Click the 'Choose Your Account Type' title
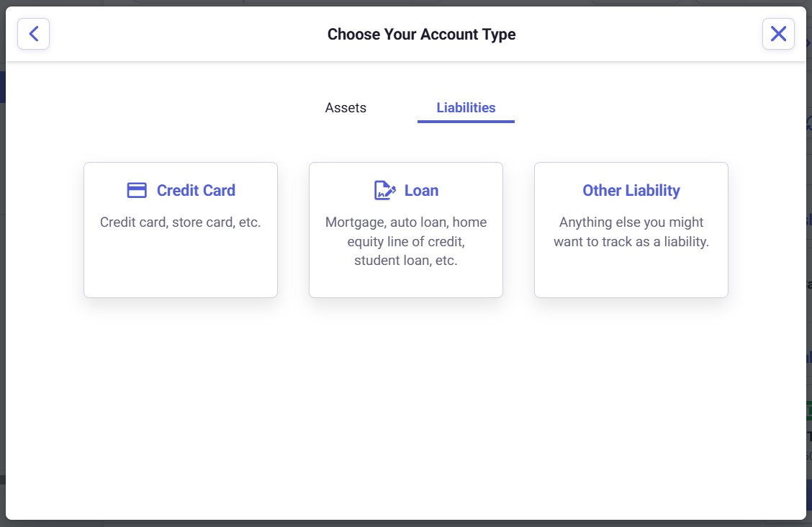The image size is (812, 527). pos(421,34)
